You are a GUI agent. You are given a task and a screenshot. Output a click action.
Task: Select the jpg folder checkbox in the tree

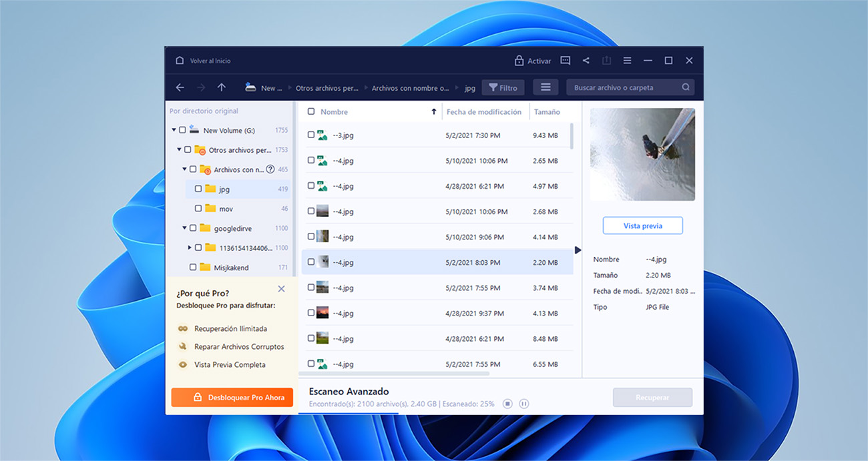click(x=198, y=189)
